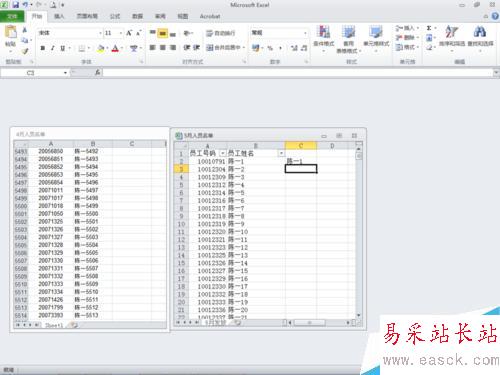Click column C header in right workbook
This screenshot has width=500, height=375.
pos(301,146)
